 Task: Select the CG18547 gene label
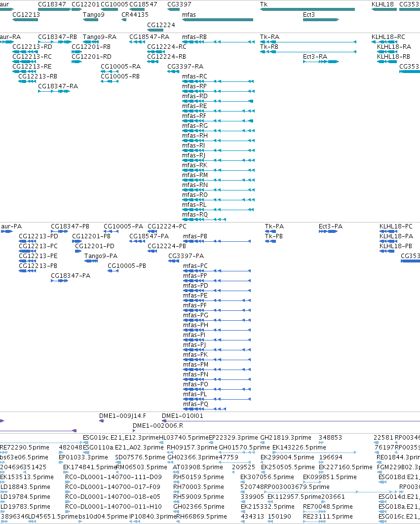tap(143, 4)
